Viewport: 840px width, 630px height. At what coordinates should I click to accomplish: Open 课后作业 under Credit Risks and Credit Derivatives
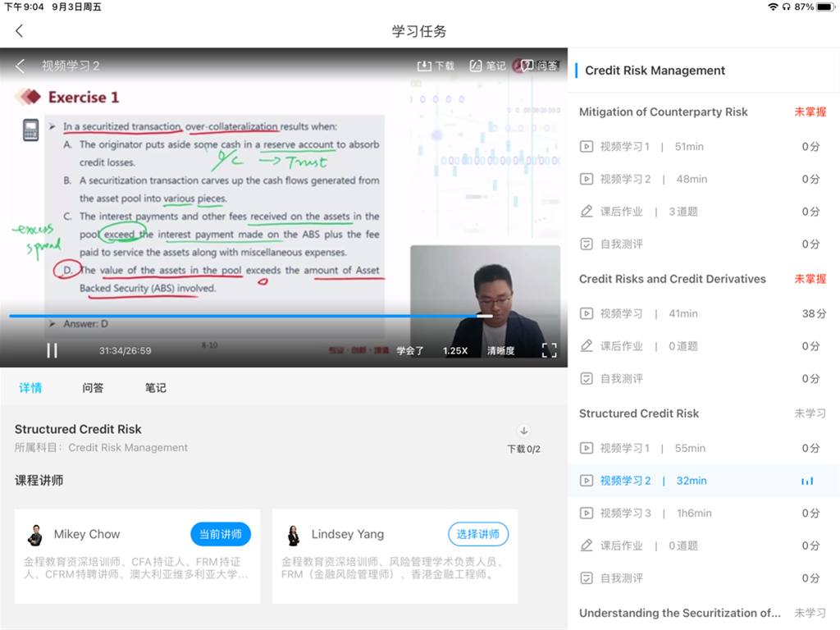tap(703, 346)
